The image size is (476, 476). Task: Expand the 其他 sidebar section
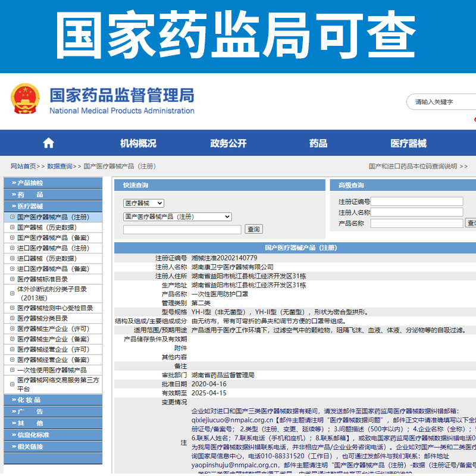pyautogui.click(x=53, y=423)
